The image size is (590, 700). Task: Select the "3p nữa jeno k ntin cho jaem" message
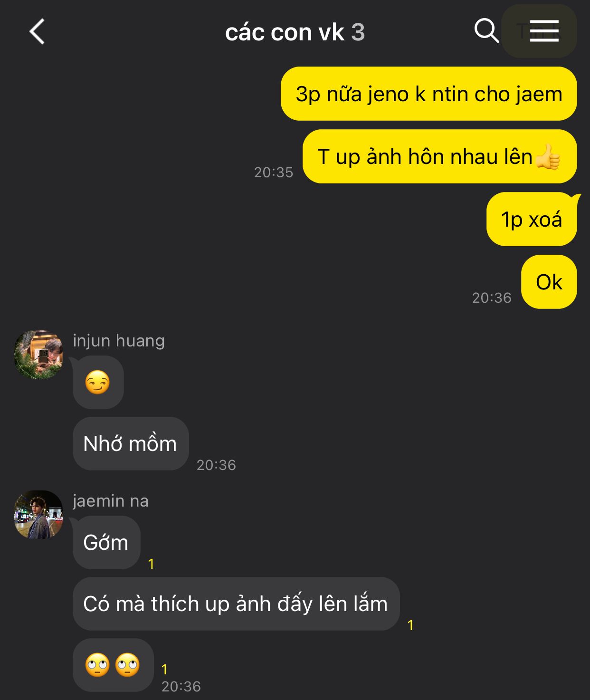click(x=429, y=94)
